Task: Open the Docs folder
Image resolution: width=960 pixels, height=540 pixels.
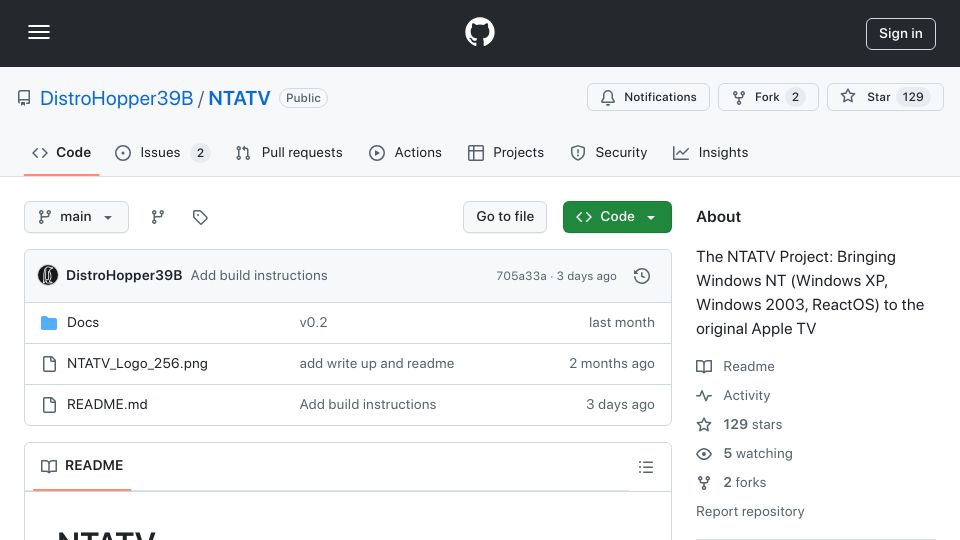Action: pyautogui.click(x=83, y=323)
